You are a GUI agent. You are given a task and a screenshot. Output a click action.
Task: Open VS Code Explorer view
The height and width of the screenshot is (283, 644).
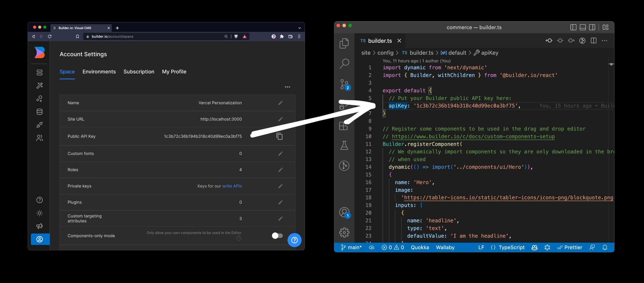[x=344, y=43]
